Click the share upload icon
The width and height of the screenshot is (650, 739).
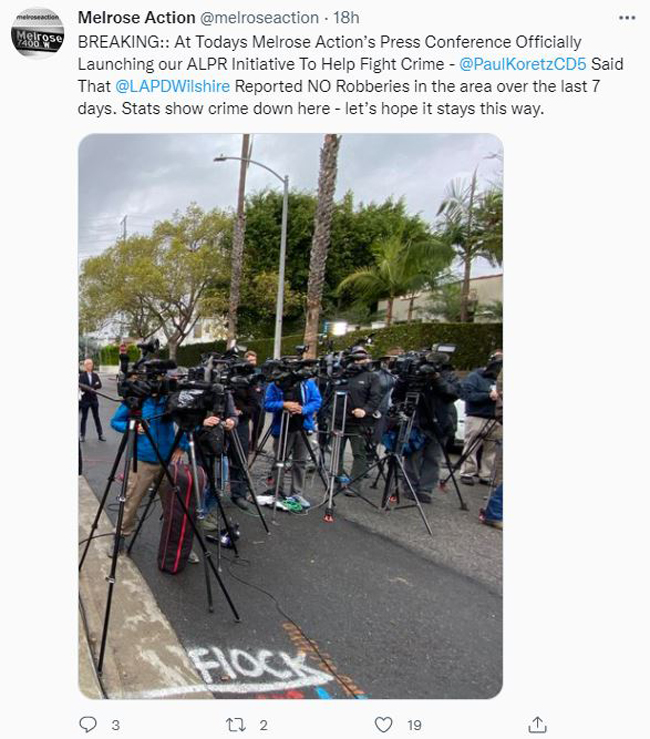[x=537, y=724]
